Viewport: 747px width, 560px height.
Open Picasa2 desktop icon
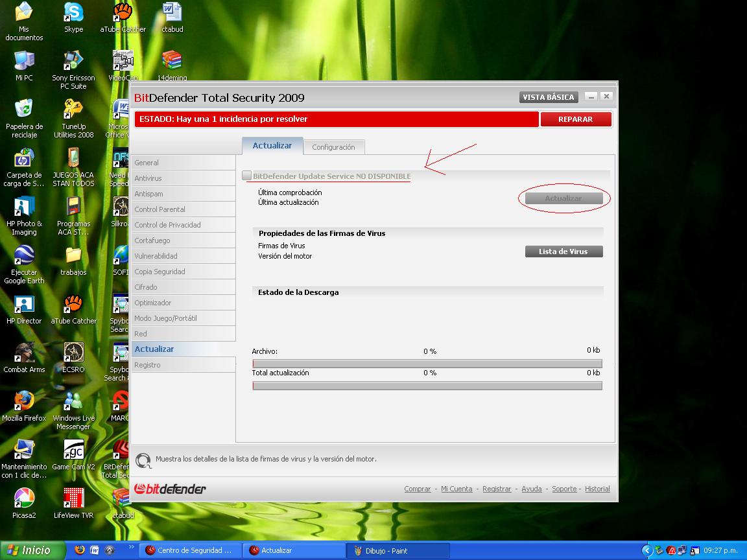tap(24, 504)
